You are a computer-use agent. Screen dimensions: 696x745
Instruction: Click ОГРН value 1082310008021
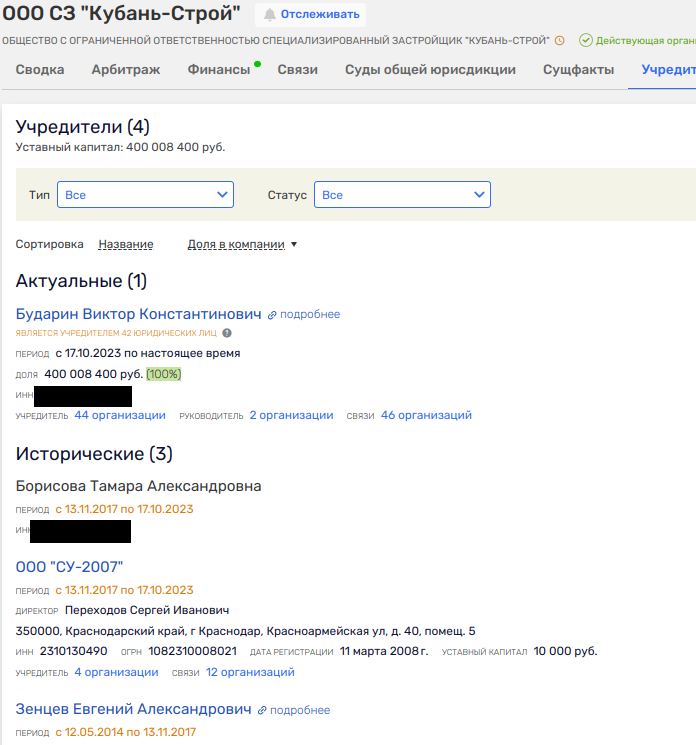[x=192, y=651]
